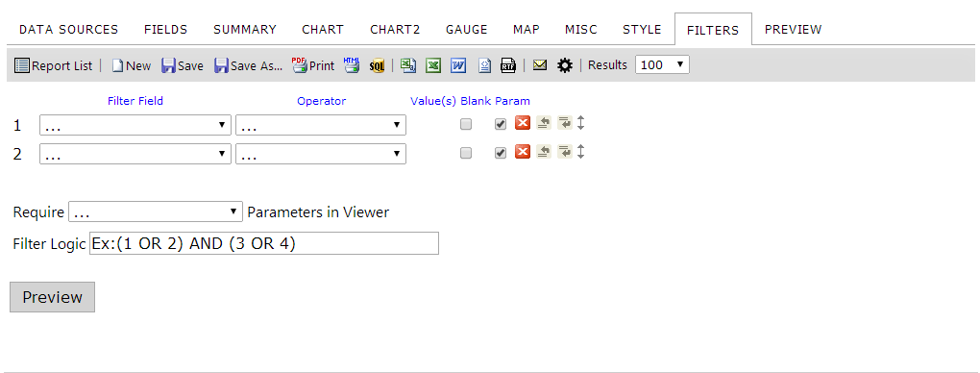Viewport: 980px width, 373px height.
Task: Create a New report
Action: 132,65
